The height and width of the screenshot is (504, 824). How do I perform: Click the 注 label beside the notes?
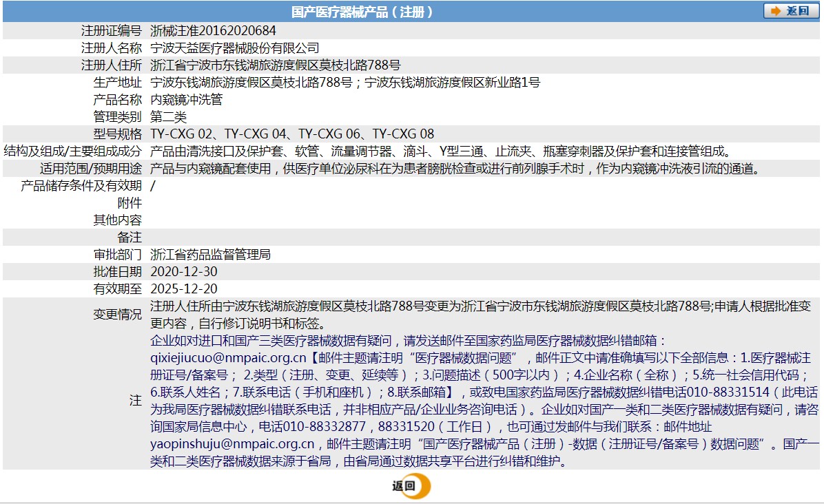coord(136,401)
